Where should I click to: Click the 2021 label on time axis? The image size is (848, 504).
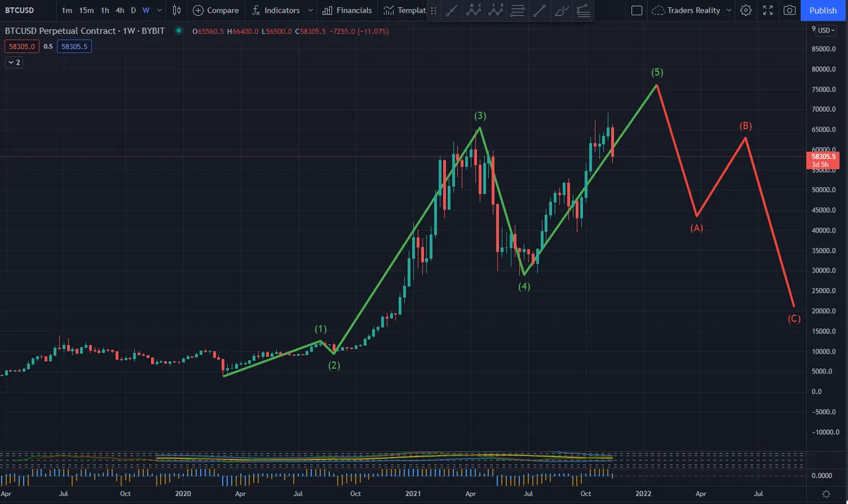[x=413, y=494]
